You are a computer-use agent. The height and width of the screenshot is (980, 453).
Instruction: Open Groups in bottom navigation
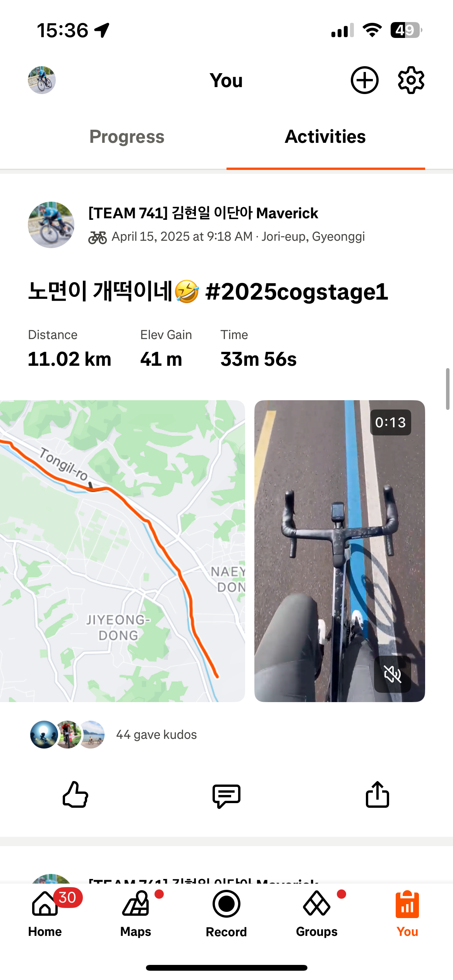pos(317,914)
